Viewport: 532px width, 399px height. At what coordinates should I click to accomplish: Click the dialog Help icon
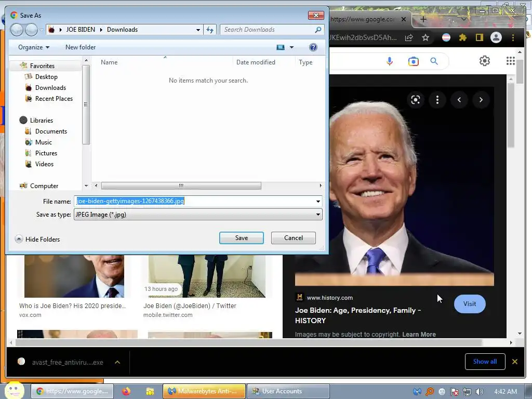coord(313,47)
